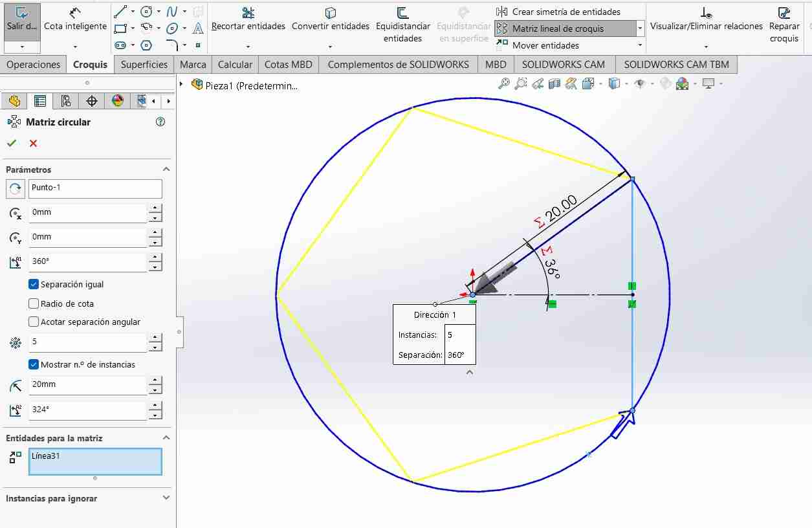812x528 pixels.
Task: Select the sketch Point tool
Action: 198,45
